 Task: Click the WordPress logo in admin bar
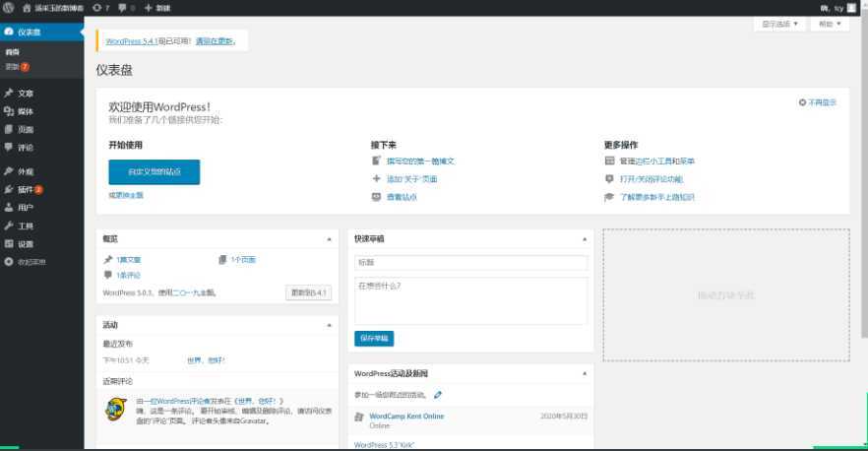(x=8, y=8)
